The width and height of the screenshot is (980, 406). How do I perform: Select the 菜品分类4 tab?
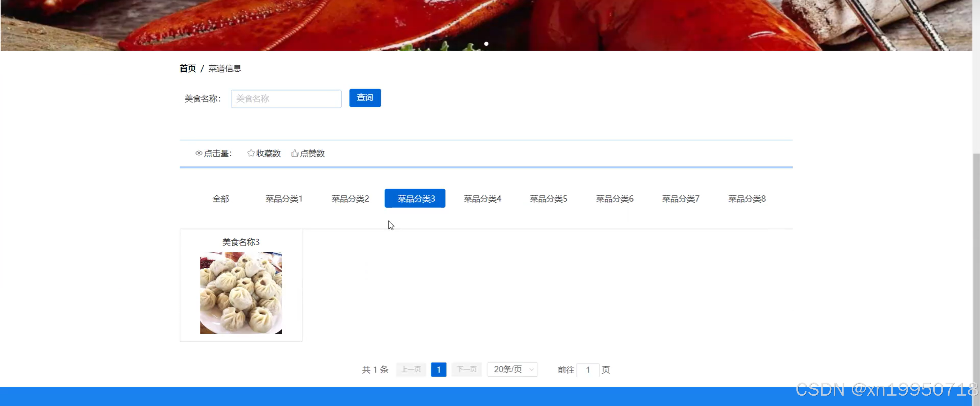click(482, 199)
